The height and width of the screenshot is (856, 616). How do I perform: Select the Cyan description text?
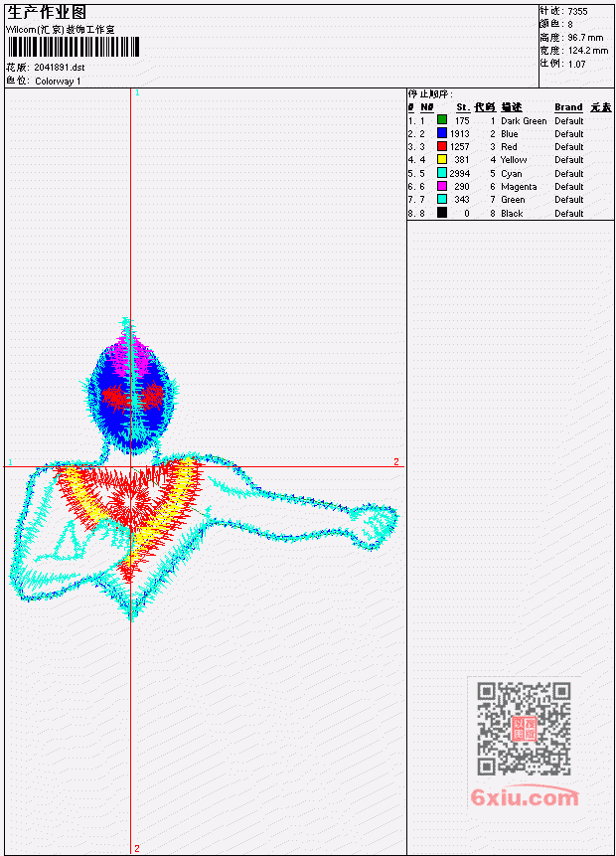point(512,174)
